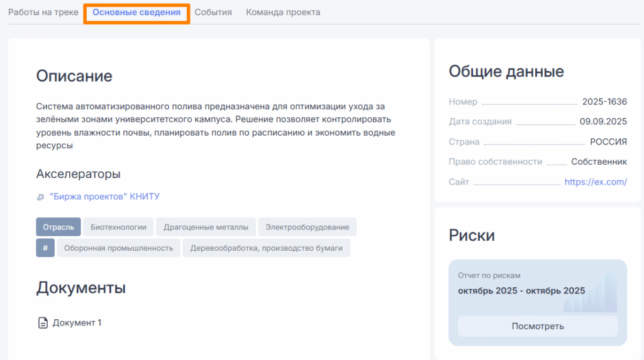Select the Драгоценные металлы tag
This screenshot has height=360, width=644.
click(206, 227)
